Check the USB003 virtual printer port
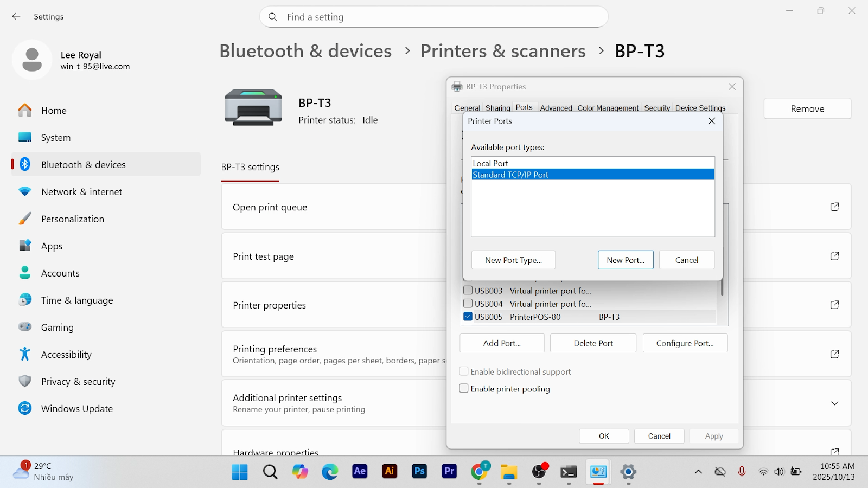Image resolution: width=868 pixels, height=488 pixels. click(468, 291)
